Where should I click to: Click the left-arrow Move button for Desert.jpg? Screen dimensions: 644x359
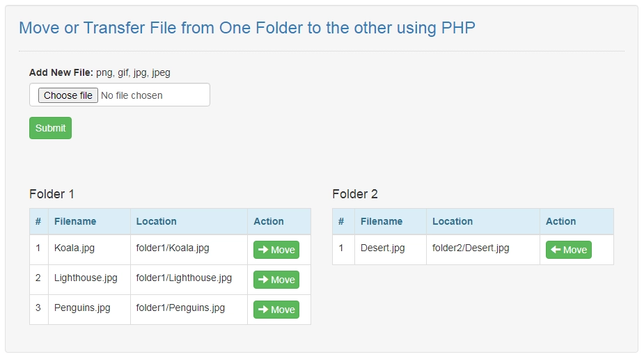(568, 250)
